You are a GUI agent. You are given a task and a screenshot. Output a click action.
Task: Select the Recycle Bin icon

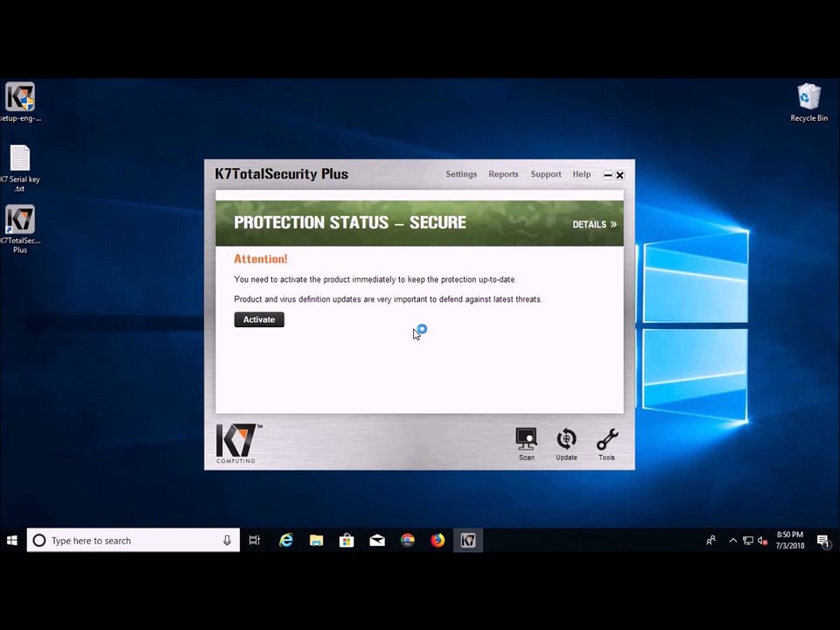[808, 102]
